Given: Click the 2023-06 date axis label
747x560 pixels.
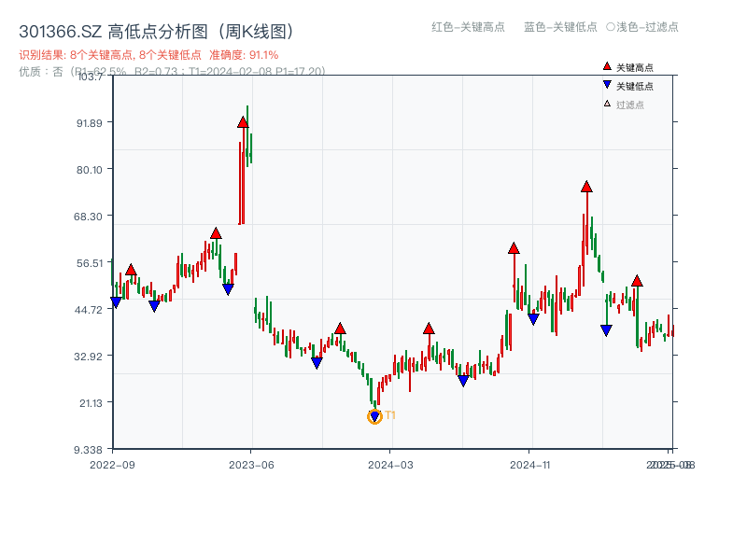Looking at the screenshot, I should pos(252,461).
